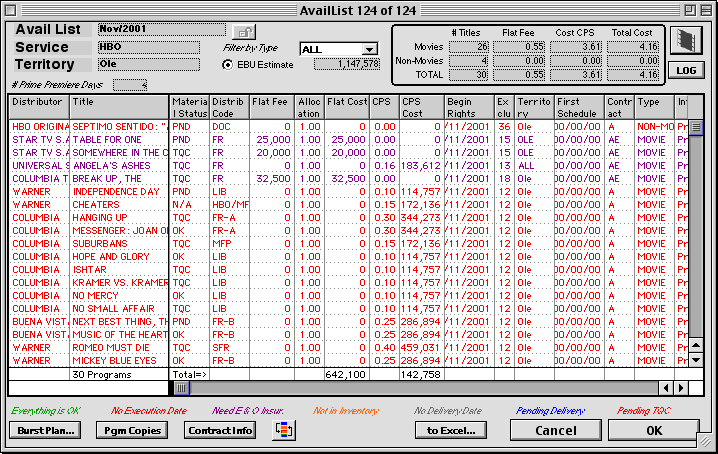Click the table's scroll down arrow

[x=696, y=360]
